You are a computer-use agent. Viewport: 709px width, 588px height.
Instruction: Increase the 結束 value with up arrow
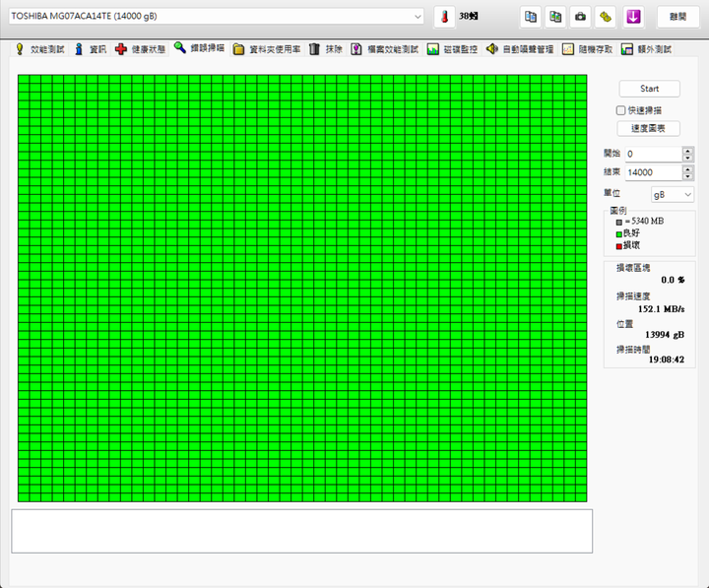tap(687, 168)
